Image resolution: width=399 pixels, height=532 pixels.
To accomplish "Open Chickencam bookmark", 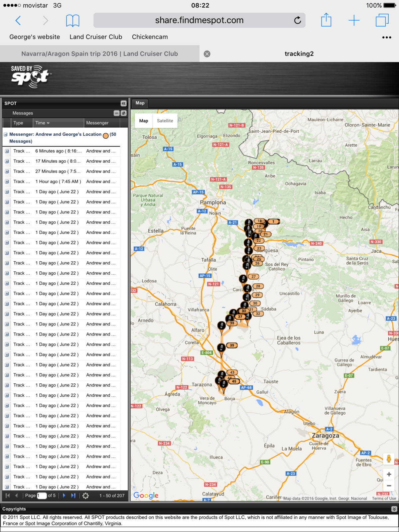I will pyautogui.click(x=150, y=37).
